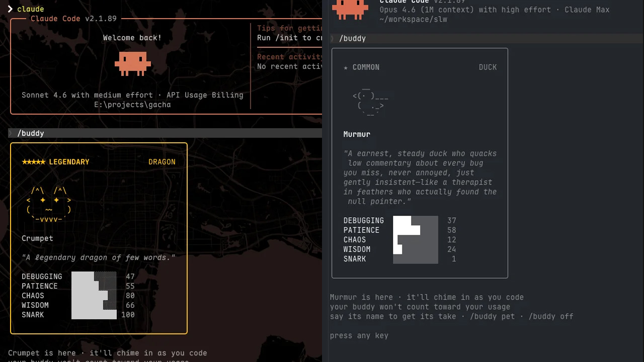Click the /buddy input line in the left terminal
This screenshot has height=362, width=644.
(31, 133)
